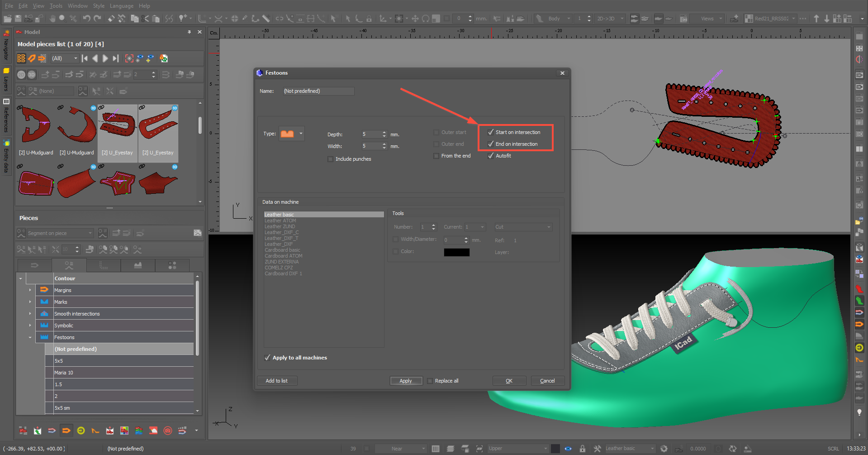Image resolution: width=868 pixels, height=455 pixels.
Task: Open the Language menu
Action: [x=121, y=6]
